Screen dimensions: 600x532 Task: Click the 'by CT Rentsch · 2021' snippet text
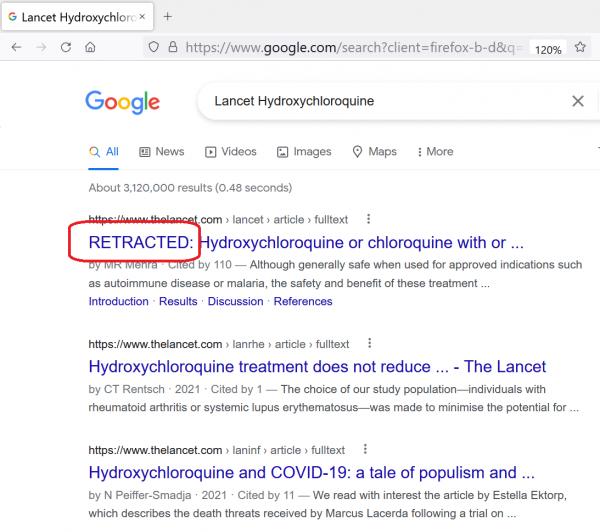[144, 389]
